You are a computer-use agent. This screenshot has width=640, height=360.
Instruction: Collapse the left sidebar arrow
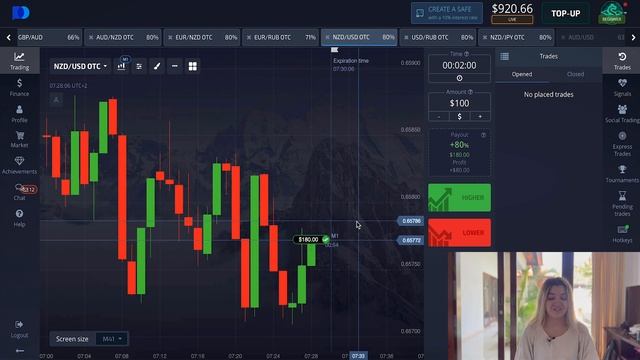[x=19, y=351]
